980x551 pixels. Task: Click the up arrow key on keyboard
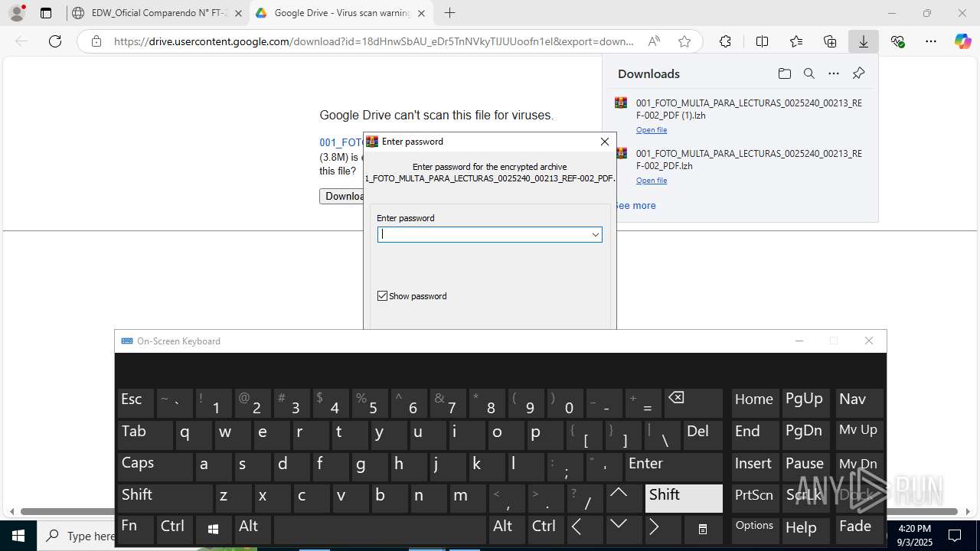(624, 497)
